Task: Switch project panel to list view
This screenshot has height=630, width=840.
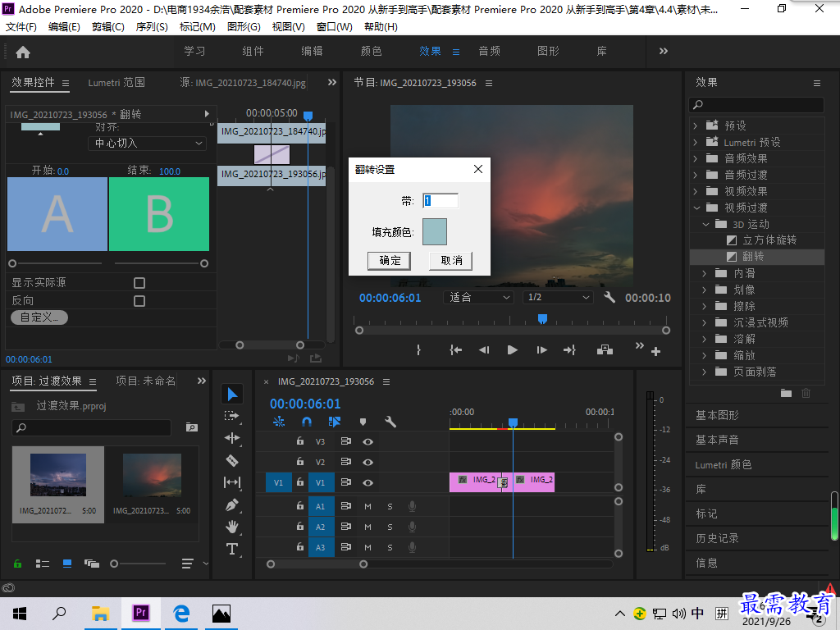Action: (x=43, y=564)
